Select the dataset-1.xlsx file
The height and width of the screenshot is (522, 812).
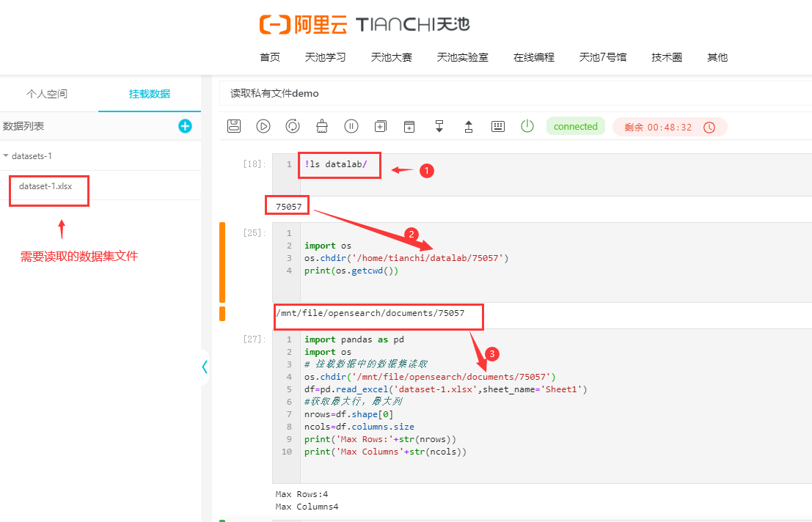(45, 186)
